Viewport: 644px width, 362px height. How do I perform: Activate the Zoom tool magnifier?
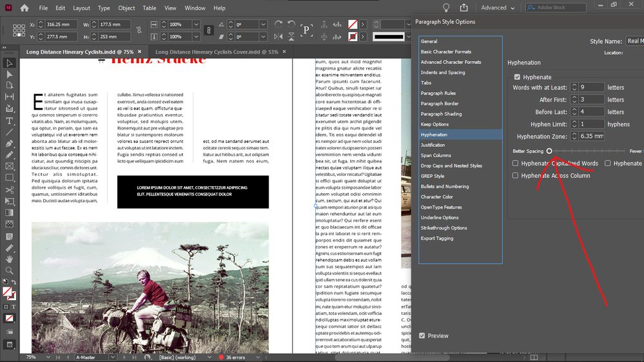coord(9,271)
